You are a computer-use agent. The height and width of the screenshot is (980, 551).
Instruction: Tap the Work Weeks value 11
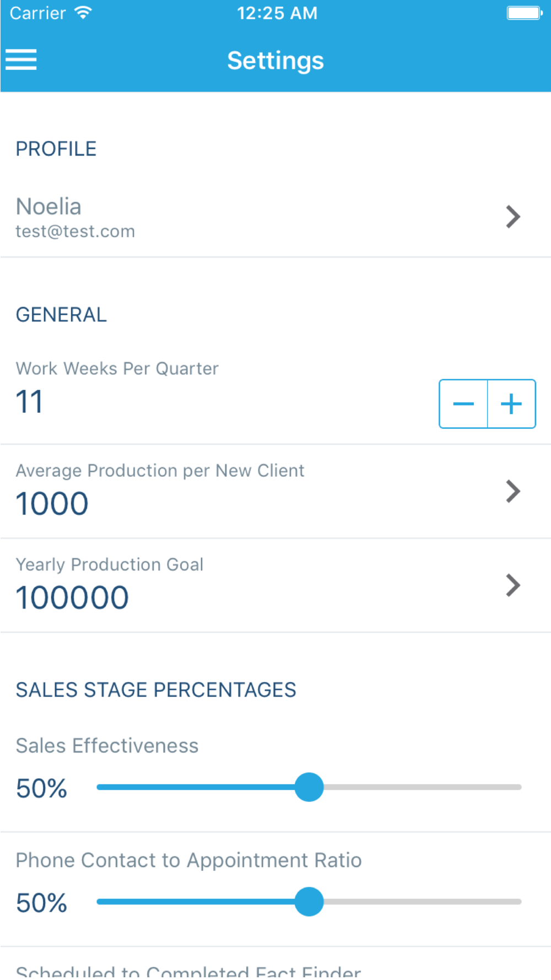point(29,402)
